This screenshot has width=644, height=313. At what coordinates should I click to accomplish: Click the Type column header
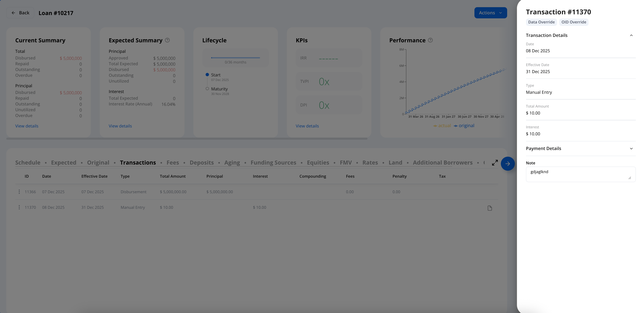pos(125,176)
